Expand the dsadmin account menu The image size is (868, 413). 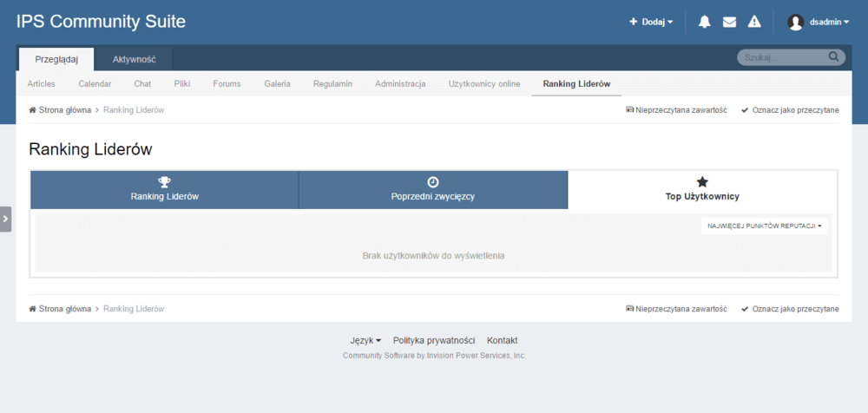pos(829,23)
